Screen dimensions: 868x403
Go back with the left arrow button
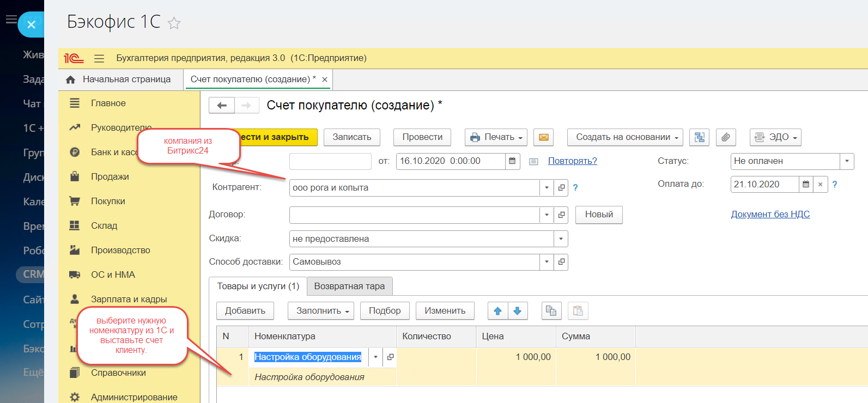pyautogui.click(x=222, y=106)
